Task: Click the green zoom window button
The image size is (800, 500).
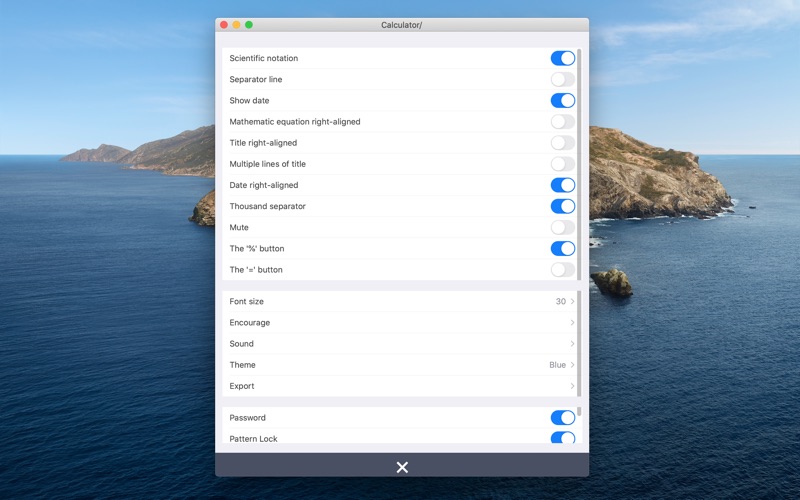Action: coord(249,24)
